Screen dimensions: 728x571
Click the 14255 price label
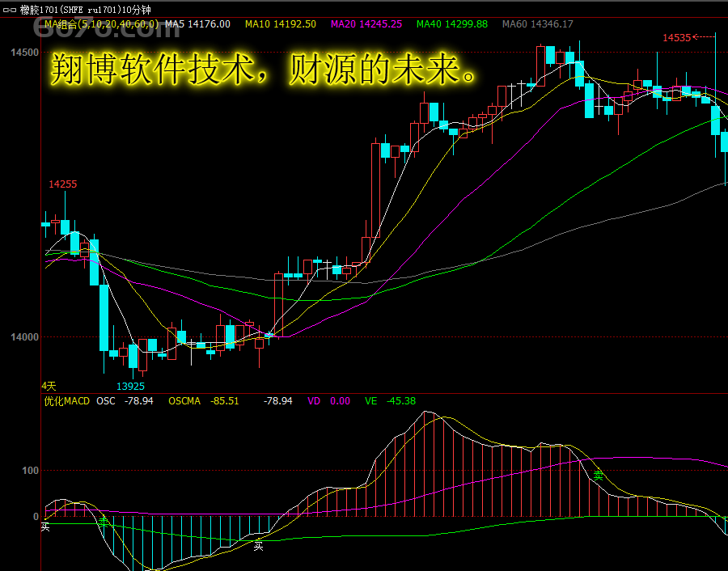point(62,184)
